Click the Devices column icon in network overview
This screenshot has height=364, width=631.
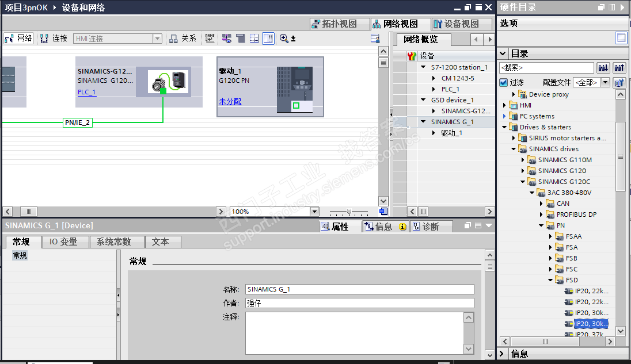click(411, 56)
